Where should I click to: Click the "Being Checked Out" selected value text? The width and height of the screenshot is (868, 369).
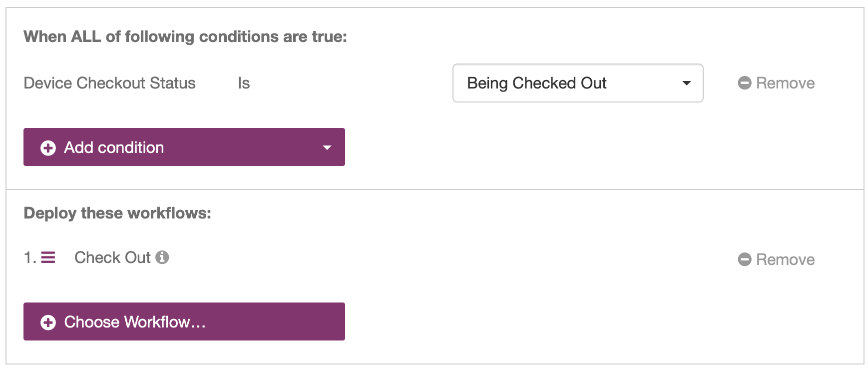tap(536, 83)
